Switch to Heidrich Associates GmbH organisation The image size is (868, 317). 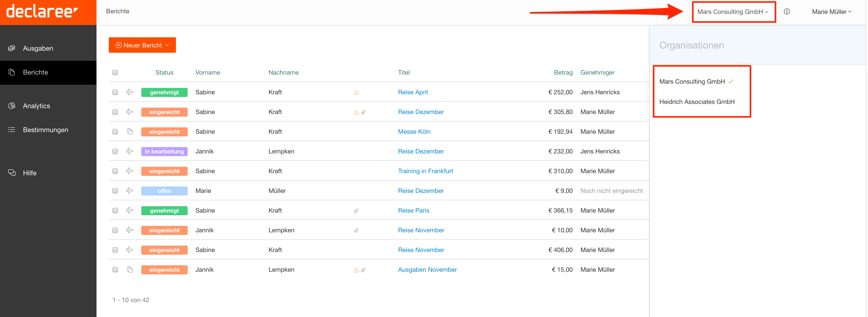pos(697,102)
